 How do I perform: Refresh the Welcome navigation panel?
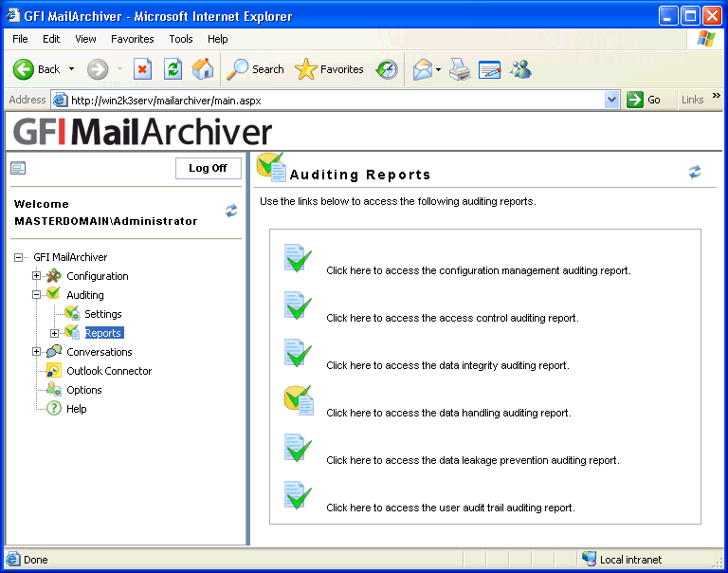point(231,211)
